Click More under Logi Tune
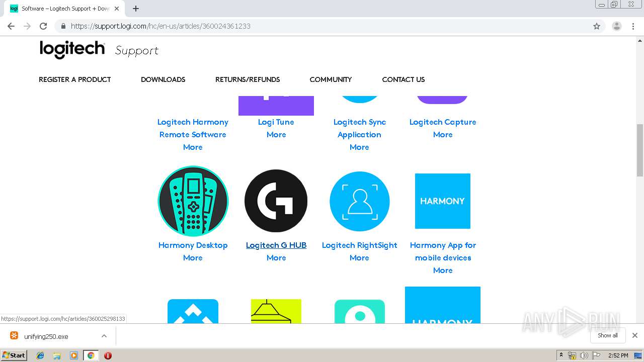This screenshot has width=644, height=362. pyautogui.click(x=276, y=134)
